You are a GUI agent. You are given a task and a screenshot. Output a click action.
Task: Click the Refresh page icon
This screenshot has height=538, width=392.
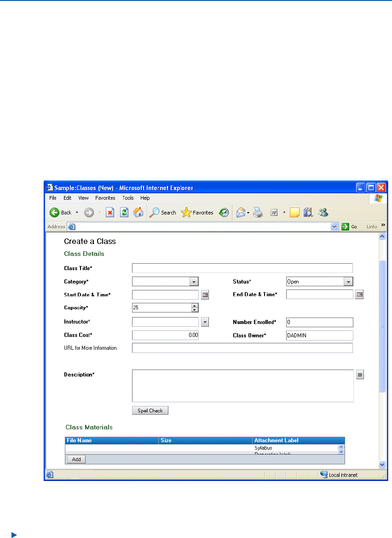[124, 213]
